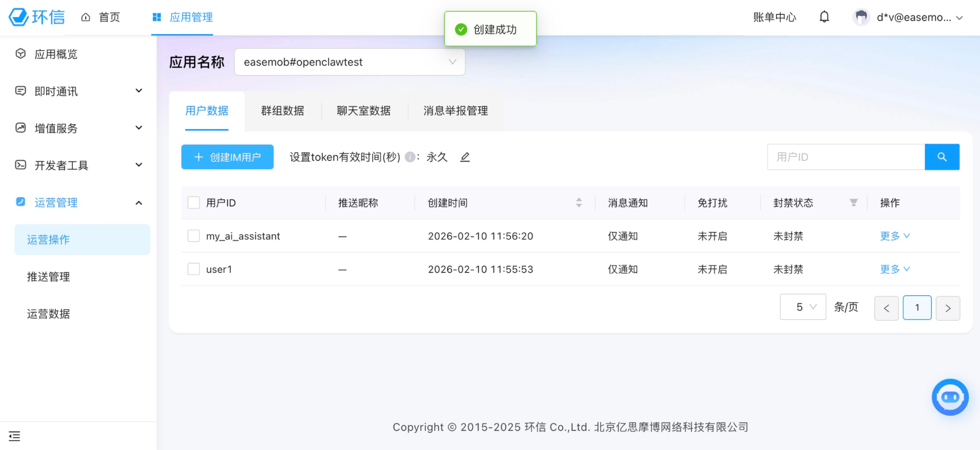Open the 5 条/页 page size selector

point(803,307)
